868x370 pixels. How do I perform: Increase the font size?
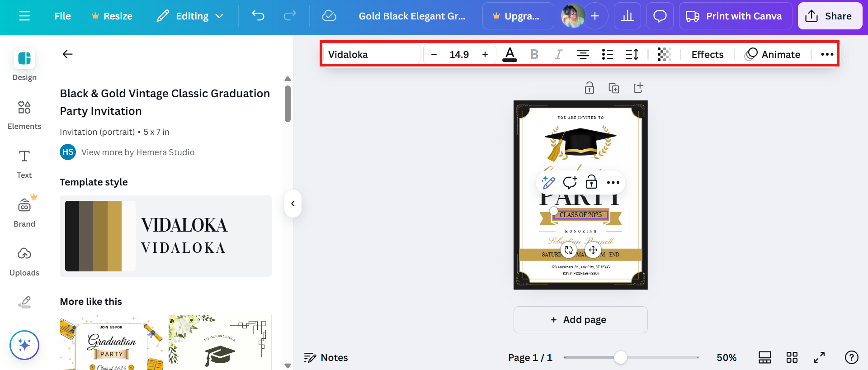coord(485,54)
